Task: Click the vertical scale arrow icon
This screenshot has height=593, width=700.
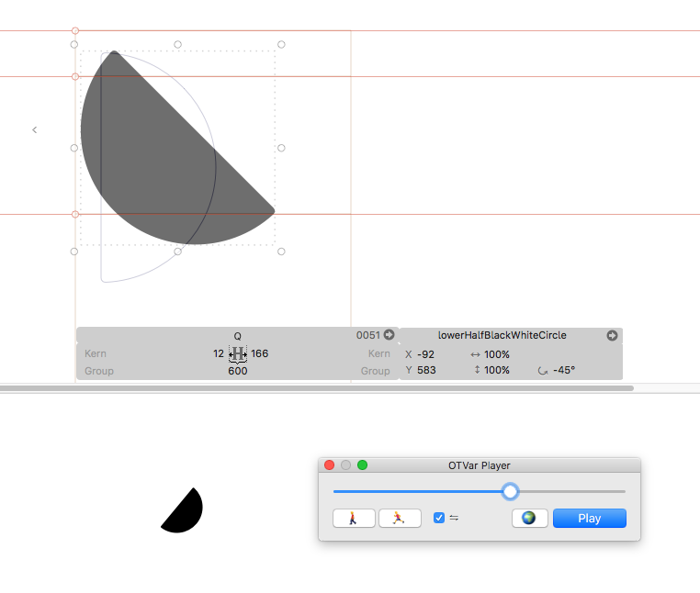Action: click(x=475, y=371)
